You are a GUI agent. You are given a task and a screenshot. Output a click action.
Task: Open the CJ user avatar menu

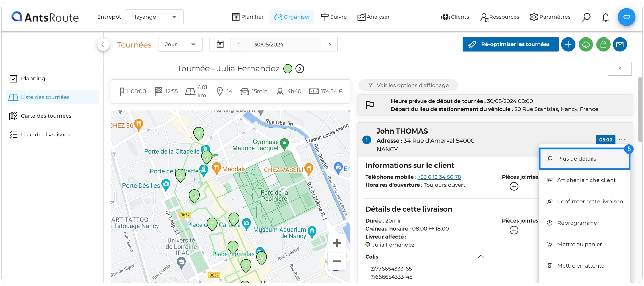click(x=626, y=17)
